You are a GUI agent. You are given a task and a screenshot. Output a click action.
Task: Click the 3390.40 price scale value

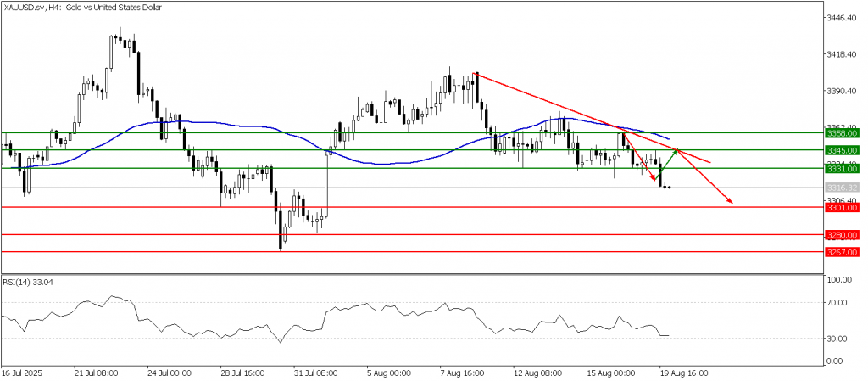point(842,91)
